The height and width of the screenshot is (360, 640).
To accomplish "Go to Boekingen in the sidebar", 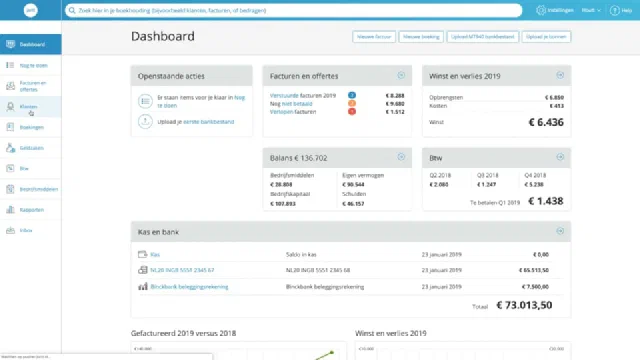I will pos(31,127).
